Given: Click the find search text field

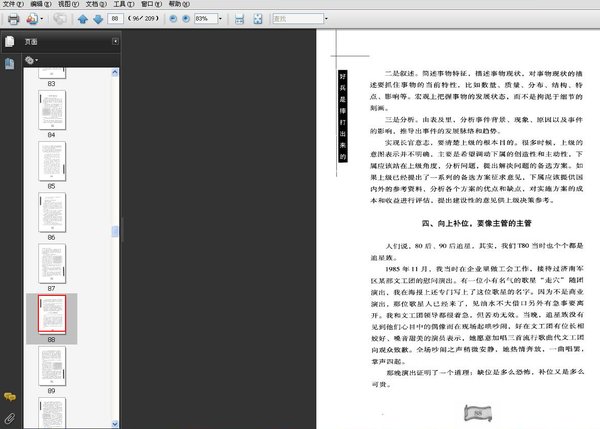Looking at the screenshot, I should click(x=298, y=18).
